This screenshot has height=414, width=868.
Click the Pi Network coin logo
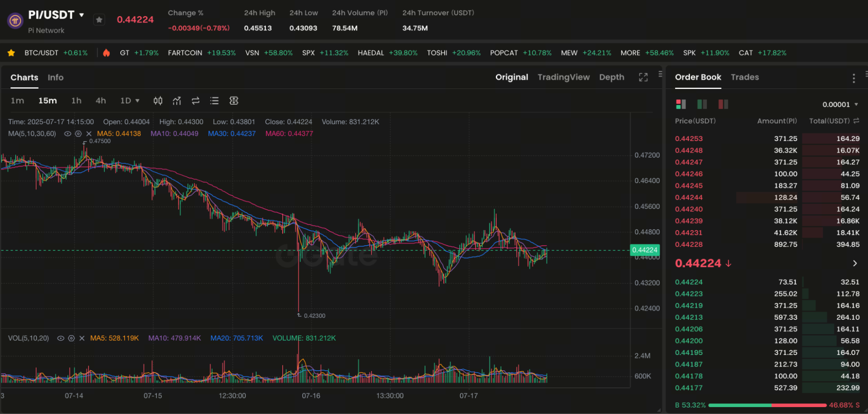pyautogui.click(x=16, y=20)
